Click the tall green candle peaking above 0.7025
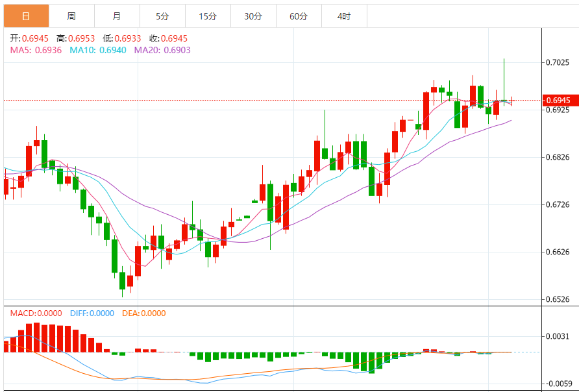The width and height of the screenshot is (579, 392). 504,82
